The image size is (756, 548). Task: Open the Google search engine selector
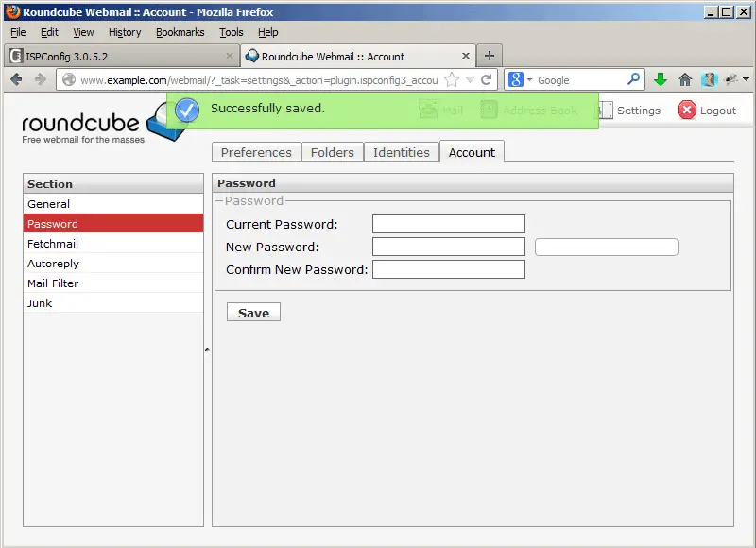point(521,79)
